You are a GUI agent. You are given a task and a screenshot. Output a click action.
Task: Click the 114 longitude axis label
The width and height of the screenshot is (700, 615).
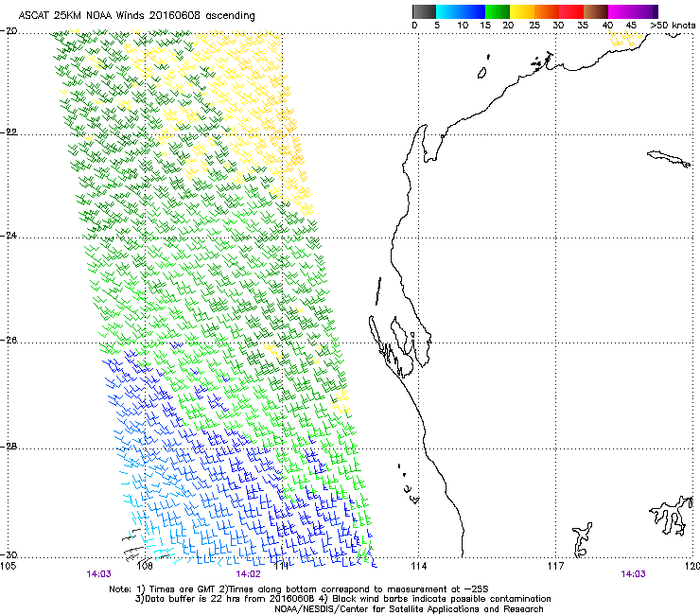[x=419, y=567]
